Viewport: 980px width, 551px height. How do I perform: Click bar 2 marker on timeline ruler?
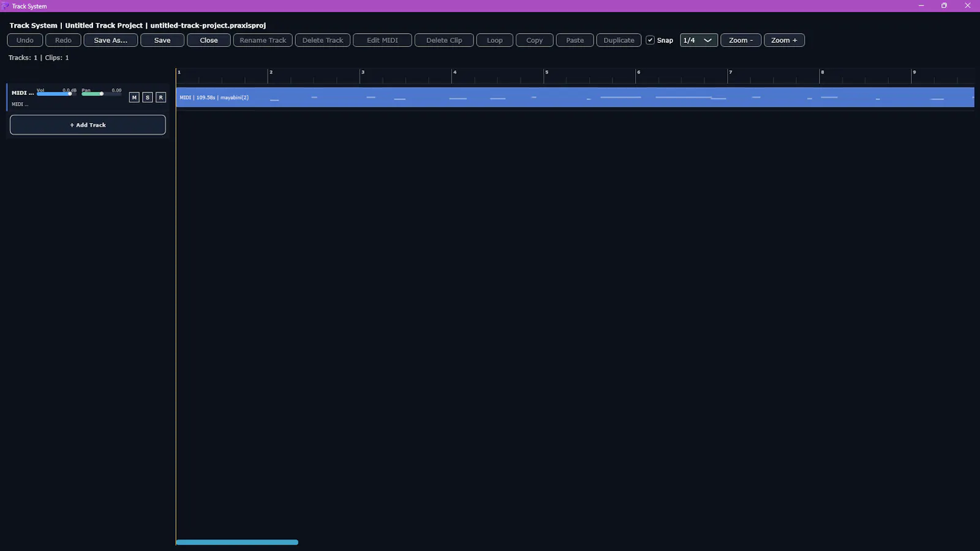tap(271, 72)
